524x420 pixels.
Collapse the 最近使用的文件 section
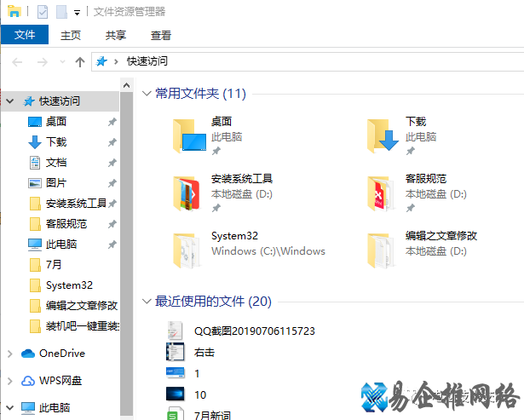tap(147, 302)
